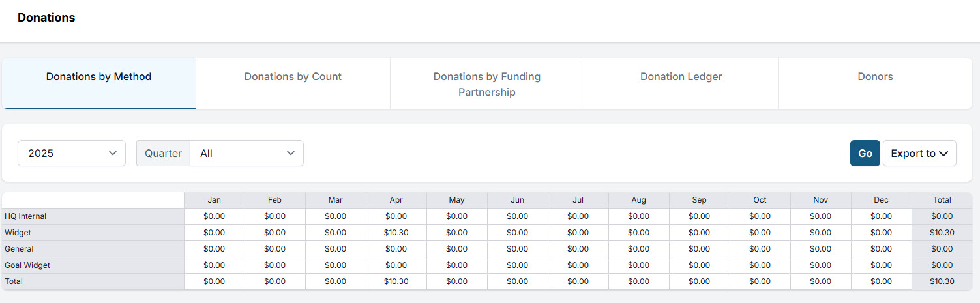Switch to the Donation Ledger tab
Screen dimensions: 980x303
click(x=681, y=77)
